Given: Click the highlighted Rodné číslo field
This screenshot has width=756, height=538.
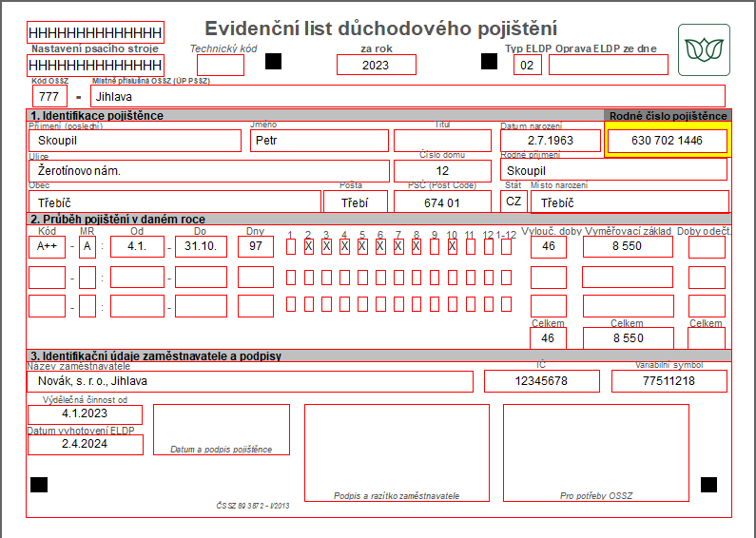Looking at the screenshot, I should [668, 141].
